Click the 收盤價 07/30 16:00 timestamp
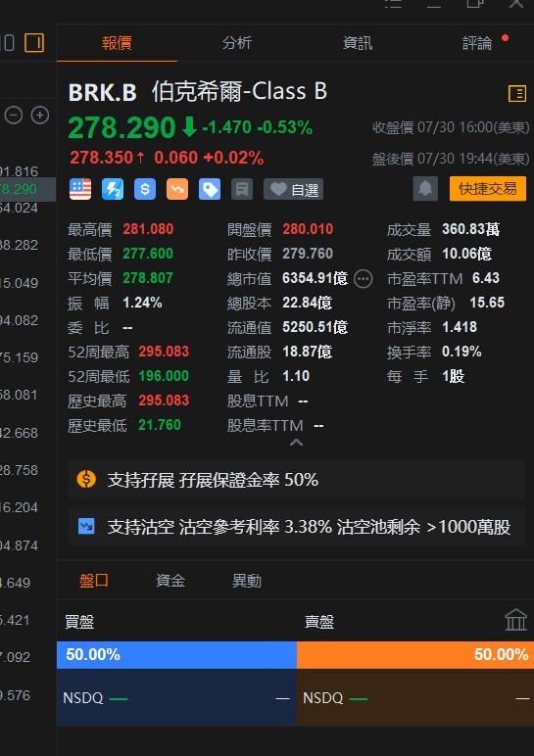534x756 pixels. [x=451, y=127]
